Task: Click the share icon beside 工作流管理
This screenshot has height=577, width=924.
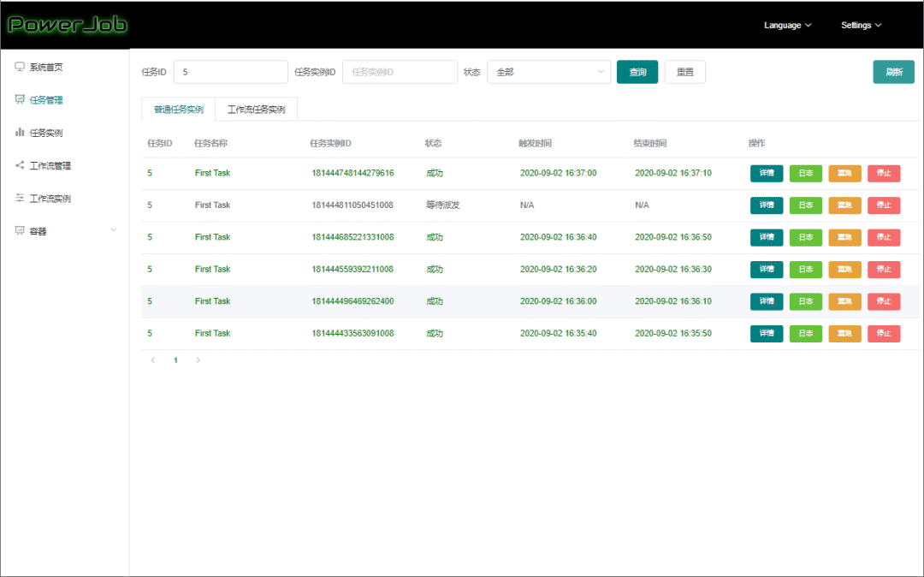Action: pyautogui.click(x=20, y=165)
